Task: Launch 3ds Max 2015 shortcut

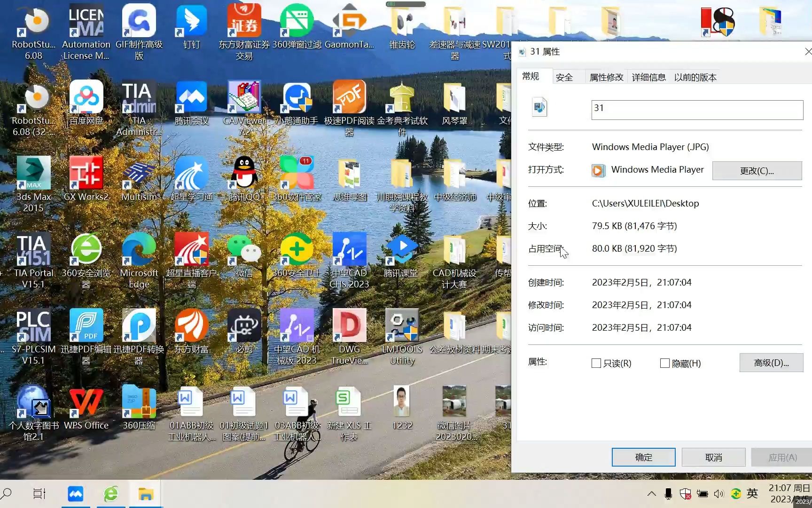Action: (x=33, y=184)
